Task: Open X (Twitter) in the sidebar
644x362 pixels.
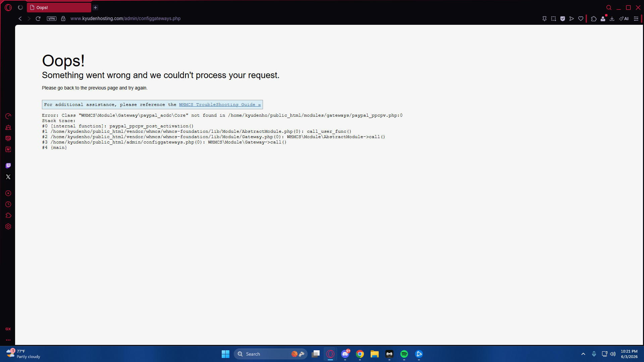Action: coord(8,177)
